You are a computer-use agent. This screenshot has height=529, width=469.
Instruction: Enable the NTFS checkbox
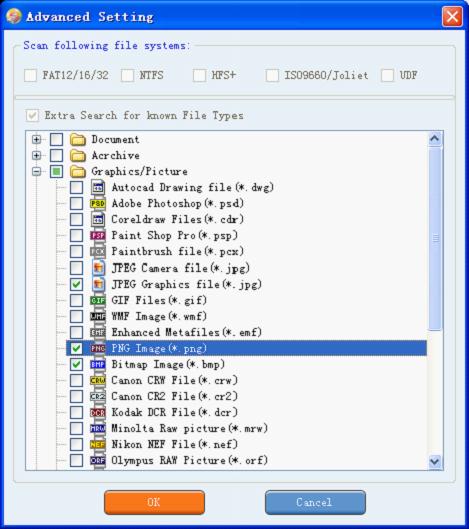(x=128, y=75)
